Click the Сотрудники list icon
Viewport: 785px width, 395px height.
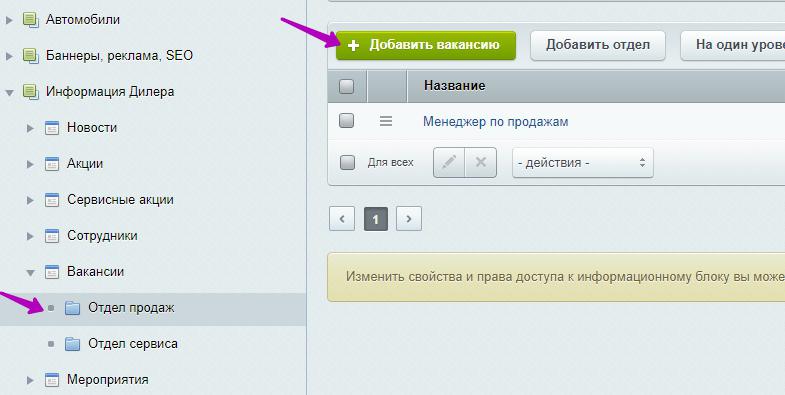tap(52, 236)
